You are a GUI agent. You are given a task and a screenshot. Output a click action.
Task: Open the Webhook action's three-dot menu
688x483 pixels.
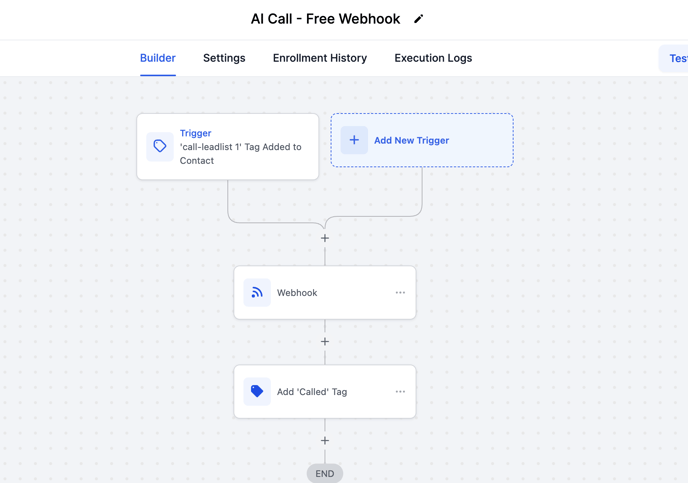point(400,293)
